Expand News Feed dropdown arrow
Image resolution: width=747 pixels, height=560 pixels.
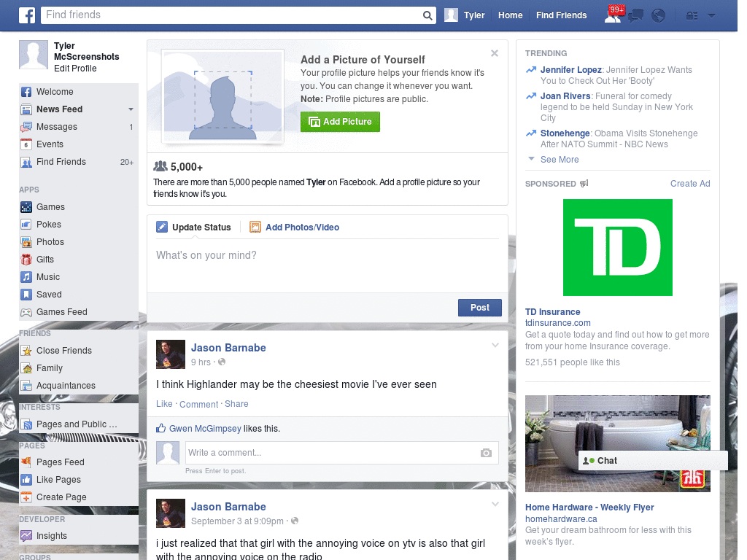coord(131,109)
